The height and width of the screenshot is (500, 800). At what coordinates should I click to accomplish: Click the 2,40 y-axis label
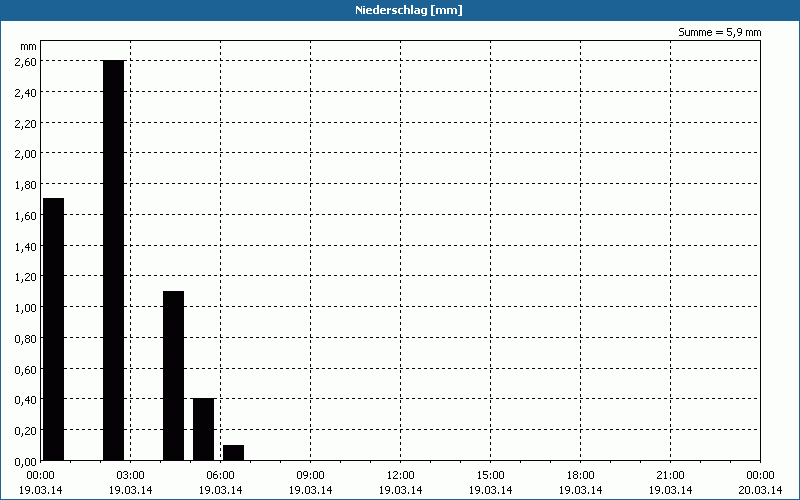click(26, 92)
